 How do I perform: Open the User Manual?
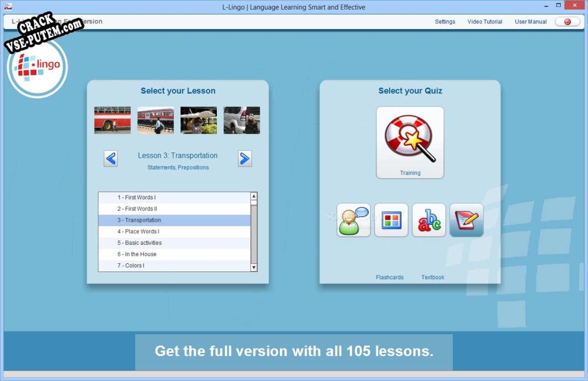point(531,22)
